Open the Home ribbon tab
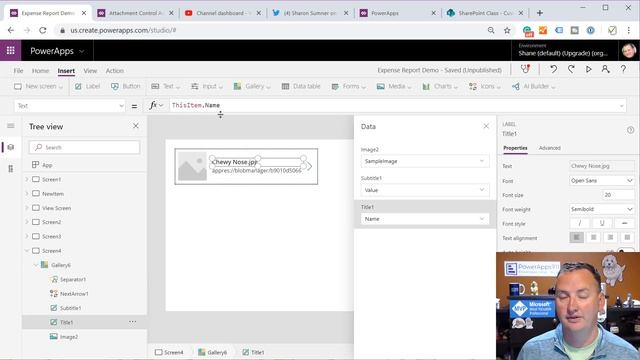Screen dimensions: 640x360 pos(40,71)
